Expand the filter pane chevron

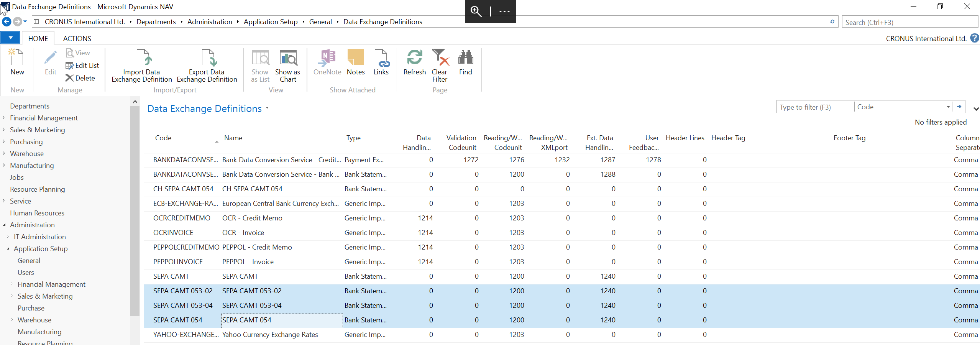976,109
